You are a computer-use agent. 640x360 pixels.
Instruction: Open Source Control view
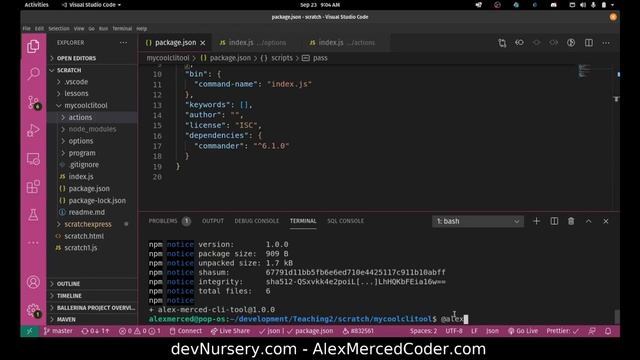pyautogui.click(x=33, y=102)
